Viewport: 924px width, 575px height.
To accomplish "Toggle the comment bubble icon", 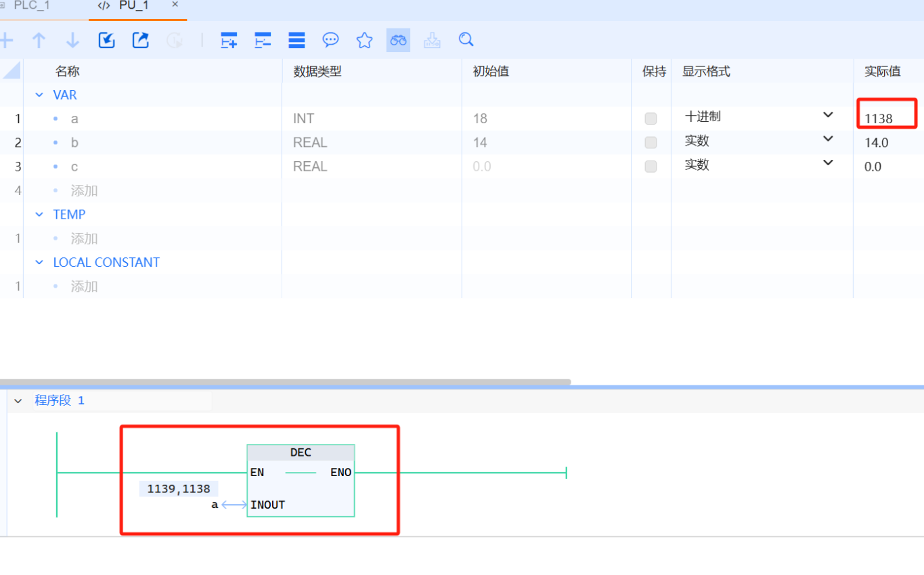I will 330,41.
